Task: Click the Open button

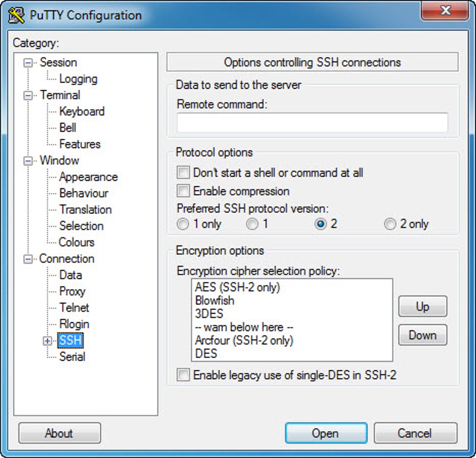Action: (326, 433)
